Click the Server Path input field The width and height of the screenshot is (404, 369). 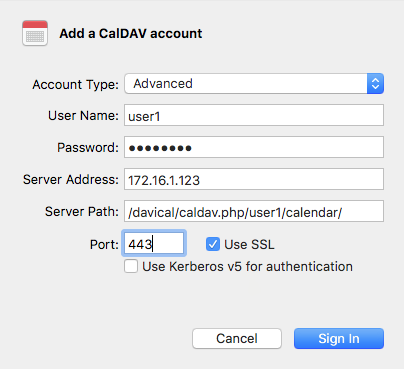pyautogui.click(x=254, y=211)
